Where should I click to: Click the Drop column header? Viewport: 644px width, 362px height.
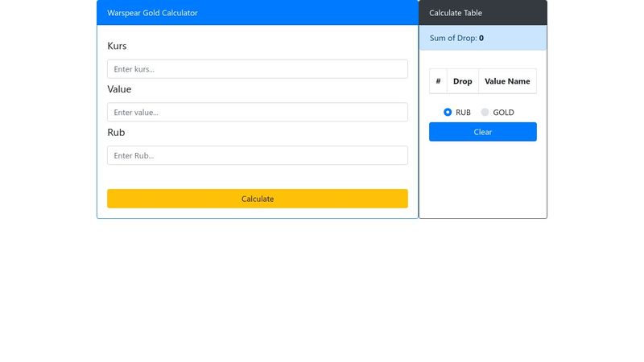point(463,81)
